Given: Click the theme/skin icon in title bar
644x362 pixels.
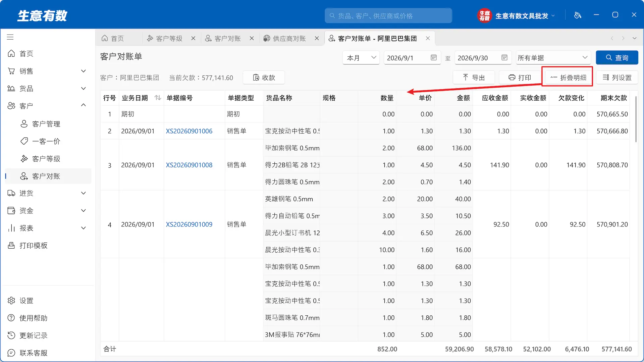Looking at the screenshot, I should (578, 15).
